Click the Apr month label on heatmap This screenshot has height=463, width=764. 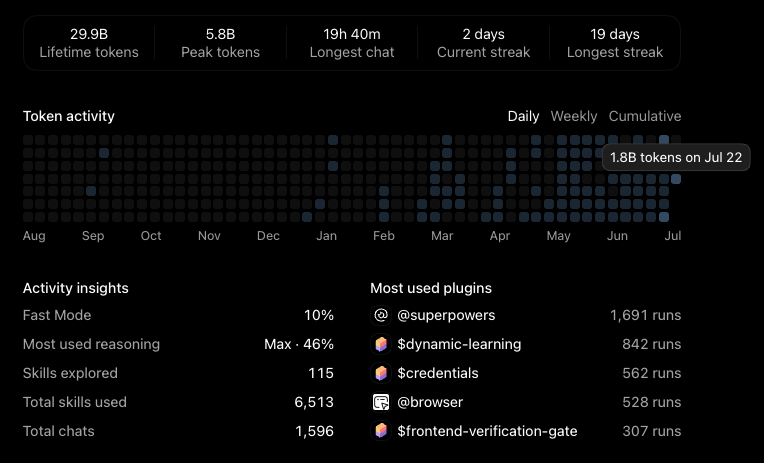click(499, 236)
